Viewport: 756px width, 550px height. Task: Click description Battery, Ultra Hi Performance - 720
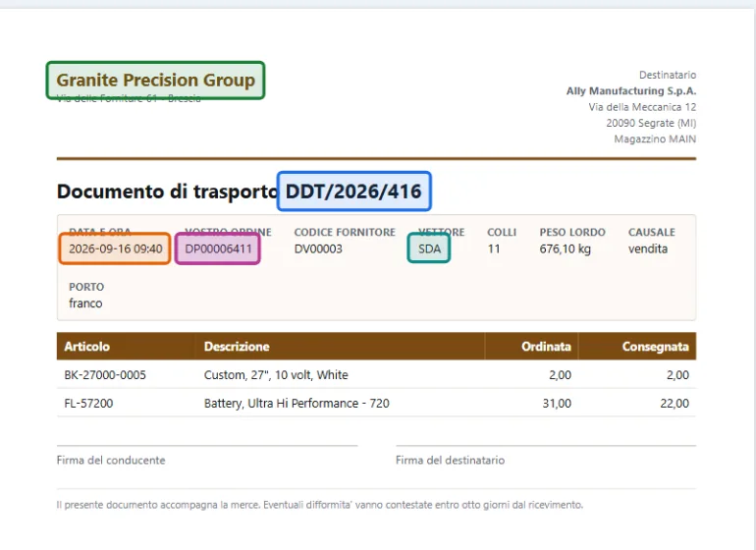coord(297,404)
